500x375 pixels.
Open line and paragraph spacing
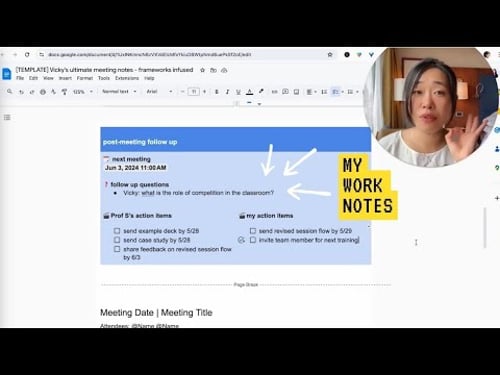(324, 92)
